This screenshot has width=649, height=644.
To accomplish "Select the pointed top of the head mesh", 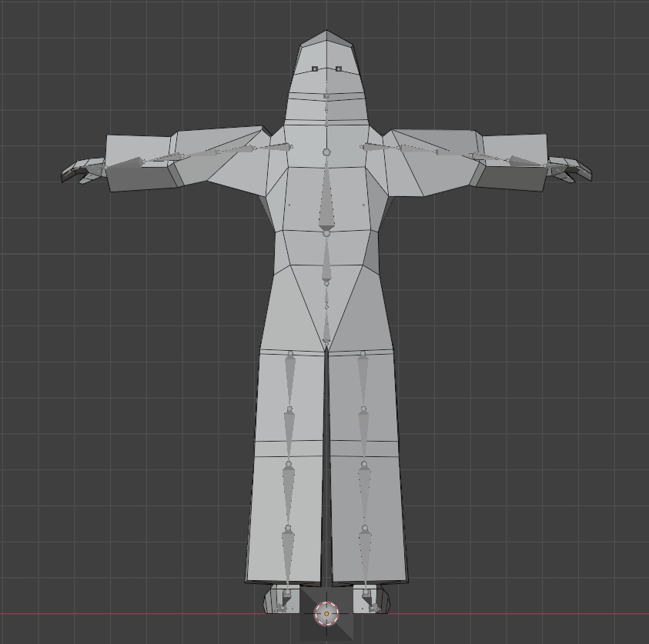I will coord(326,38).
